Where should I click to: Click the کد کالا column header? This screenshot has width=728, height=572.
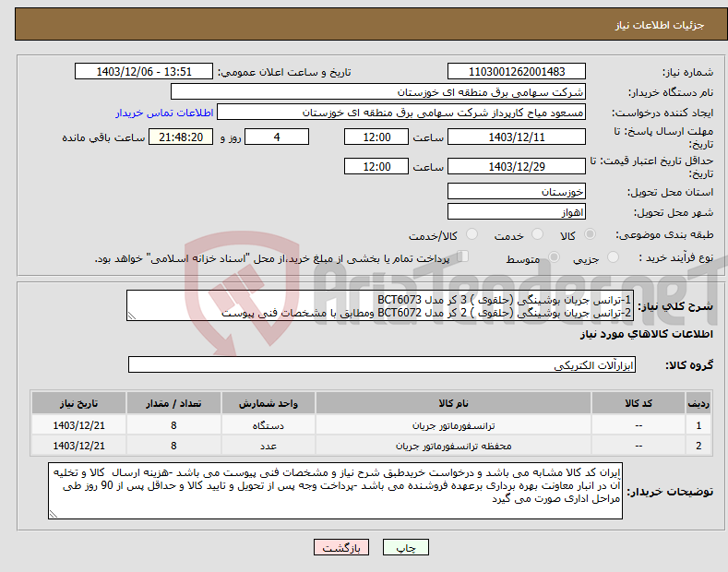tap(638, 403)
